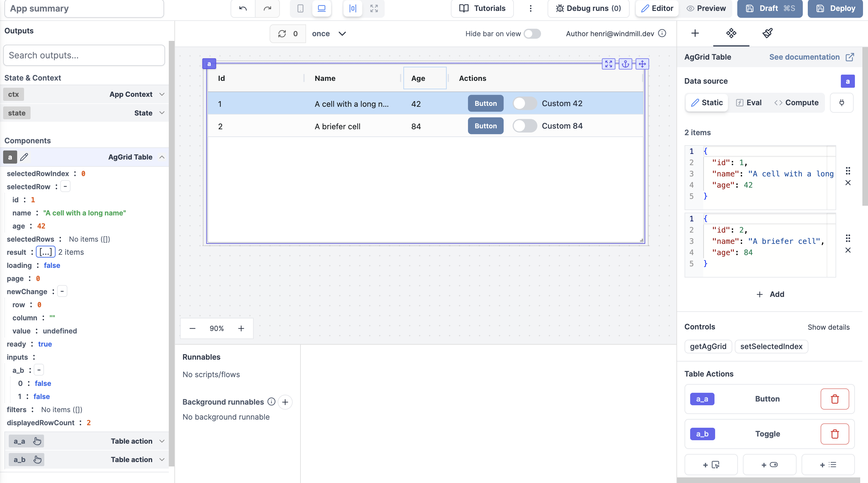Click the refresh icon in top bar
868x483 pixels.
click(282, 34)
